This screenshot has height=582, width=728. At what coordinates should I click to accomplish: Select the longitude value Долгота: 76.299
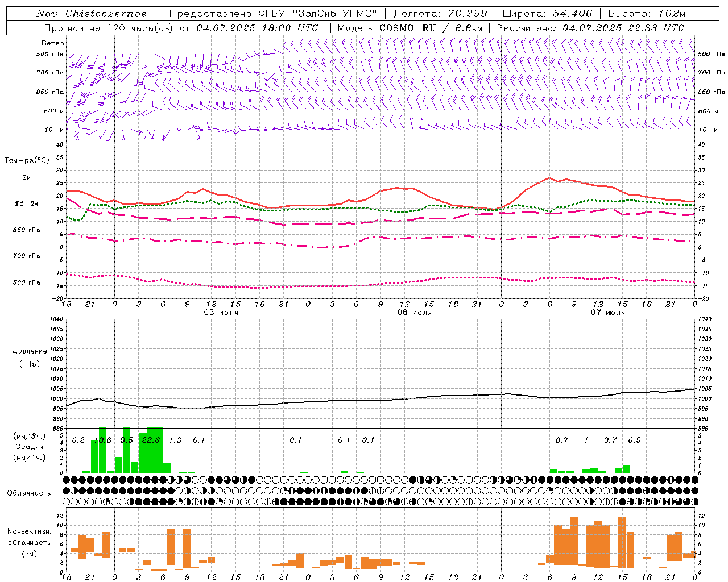click(440, 14)
